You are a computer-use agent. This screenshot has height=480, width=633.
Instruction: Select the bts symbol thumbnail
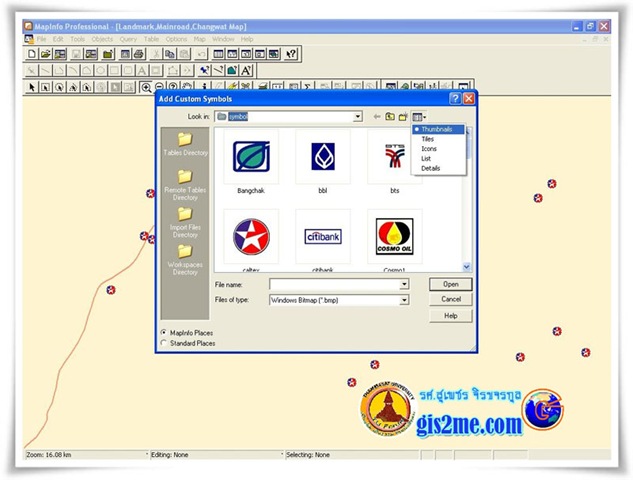coord(394,157)
